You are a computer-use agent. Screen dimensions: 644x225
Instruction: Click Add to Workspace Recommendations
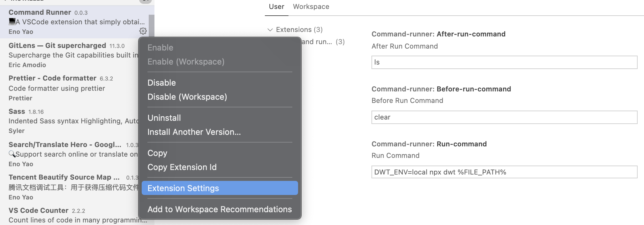[220, 209]
